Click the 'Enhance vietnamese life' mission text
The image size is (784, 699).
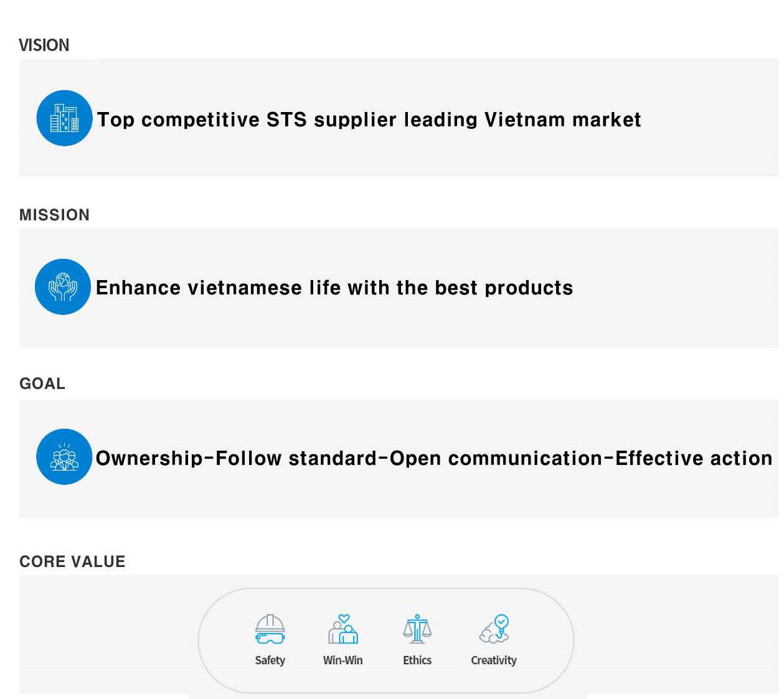point(334,288)
